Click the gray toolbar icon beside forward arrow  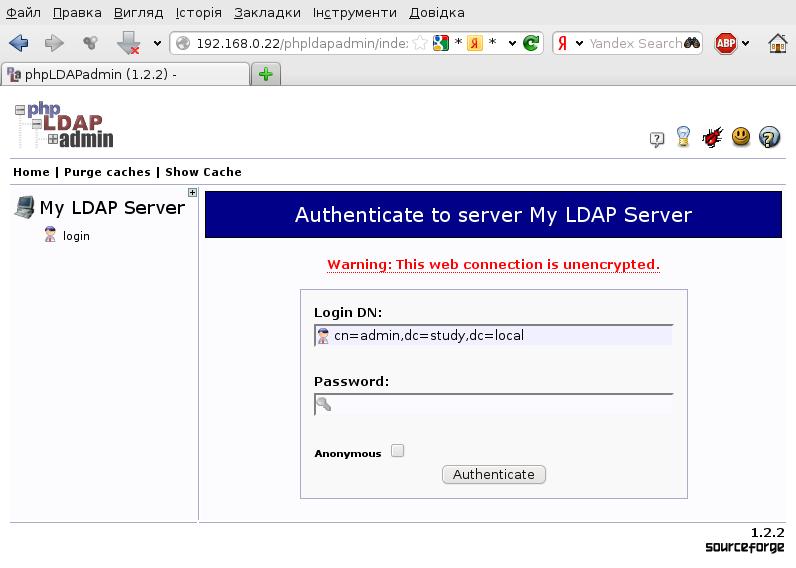tap(90, 43)
